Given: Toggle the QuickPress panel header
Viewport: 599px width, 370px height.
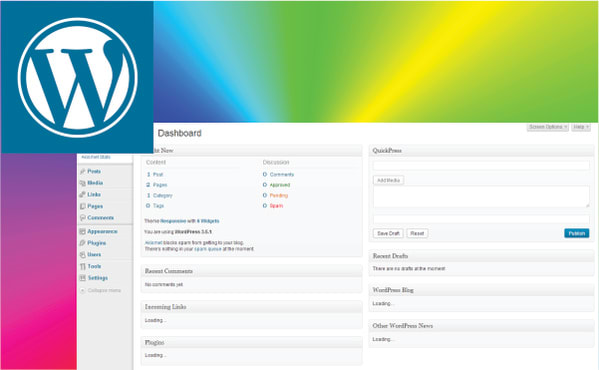Looking at the screenshot, I should coord(481,150).
